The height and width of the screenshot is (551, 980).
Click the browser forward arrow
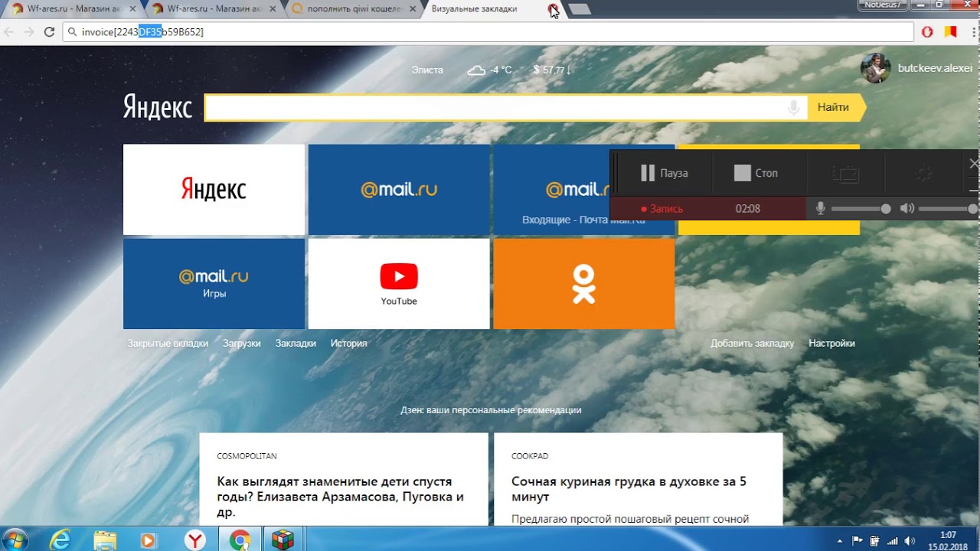[x=28, y=32]
